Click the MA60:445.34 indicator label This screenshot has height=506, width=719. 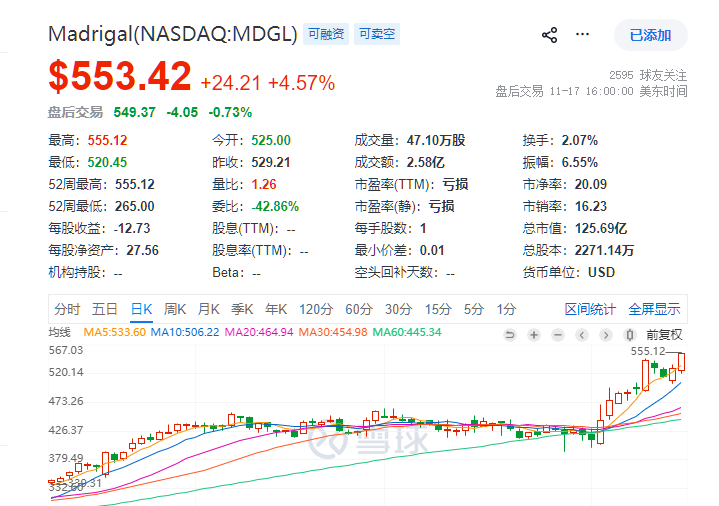(x=407, y=332)
